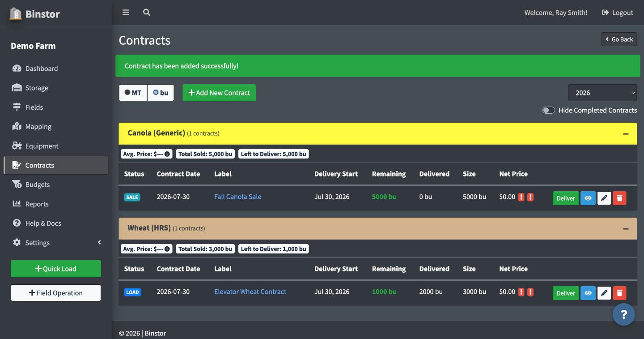
Task: Open the Fall Canola Sale link
Action: [x=237, y=197]
